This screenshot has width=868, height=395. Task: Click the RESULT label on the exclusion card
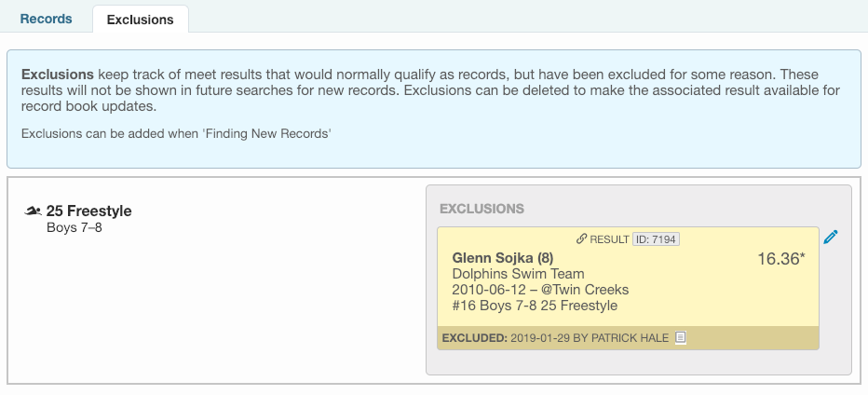click(x=609, y=239)
